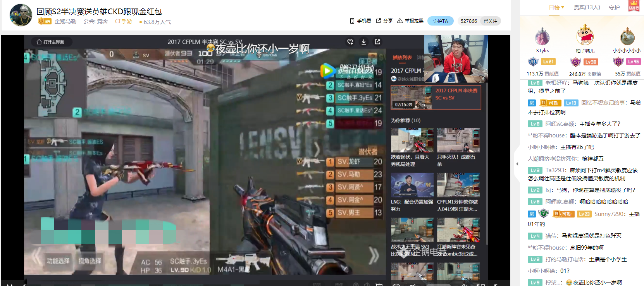The image size is (644, 286).
Task: Open STyle.'s contributor avatar
Action: coord(542,37)
